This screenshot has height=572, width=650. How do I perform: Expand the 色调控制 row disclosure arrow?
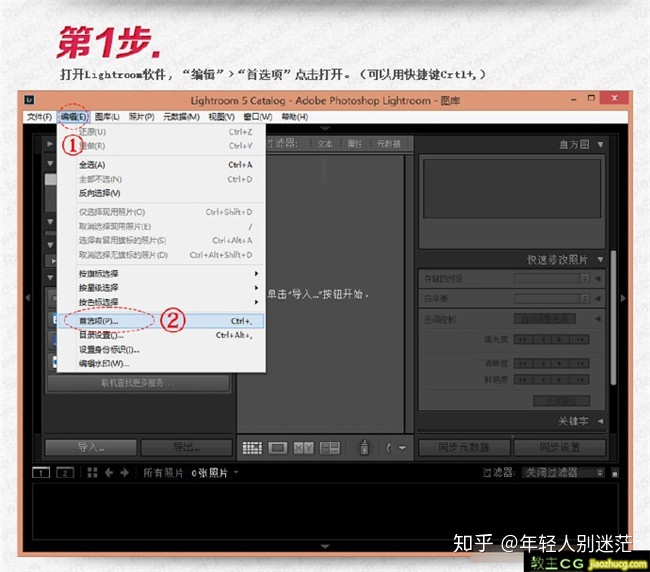pos(598,319)
